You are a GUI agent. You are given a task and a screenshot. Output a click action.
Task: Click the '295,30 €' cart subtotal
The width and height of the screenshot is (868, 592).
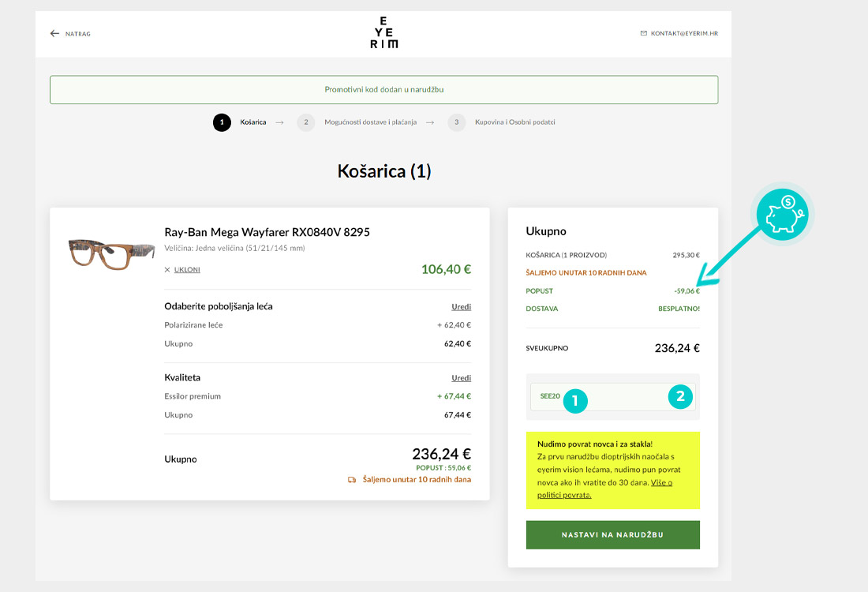687,255
